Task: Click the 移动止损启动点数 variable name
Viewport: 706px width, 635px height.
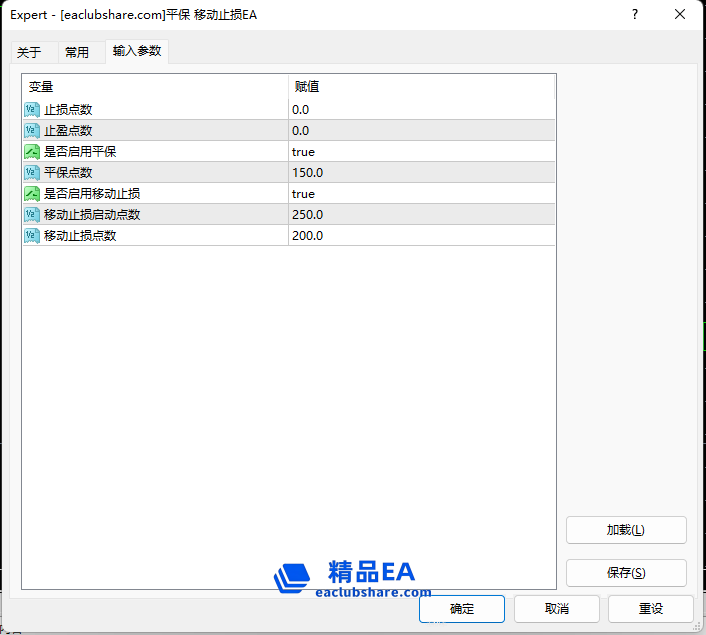Action: [x=92, y=214]
